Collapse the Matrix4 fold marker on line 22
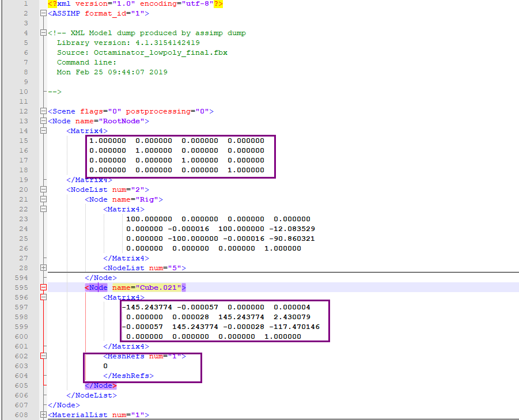 [43, 209]
